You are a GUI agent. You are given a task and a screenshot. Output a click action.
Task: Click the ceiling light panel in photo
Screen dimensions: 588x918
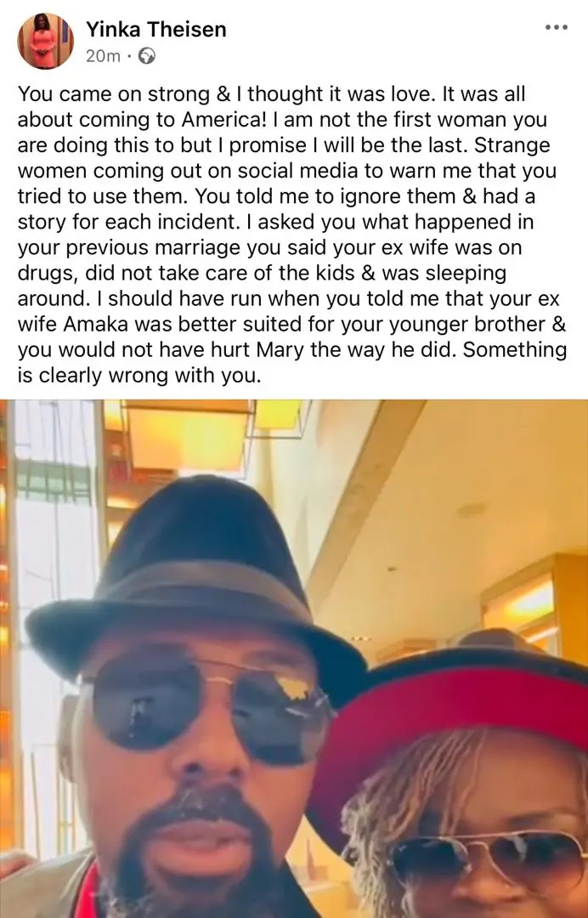point(186,438)
